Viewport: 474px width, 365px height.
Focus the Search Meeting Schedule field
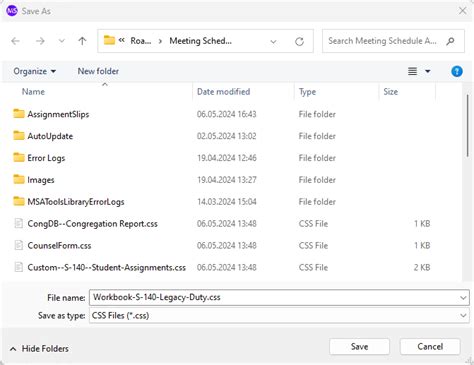393,41
